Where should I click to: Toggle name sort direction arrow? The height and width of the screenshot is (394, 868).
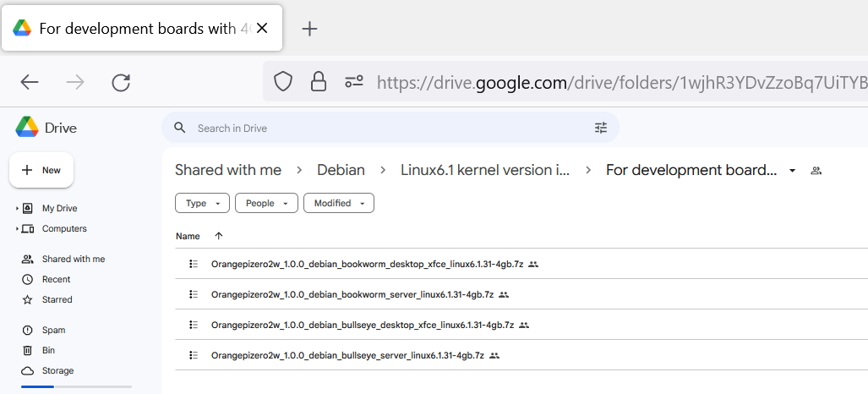[219, 236]
